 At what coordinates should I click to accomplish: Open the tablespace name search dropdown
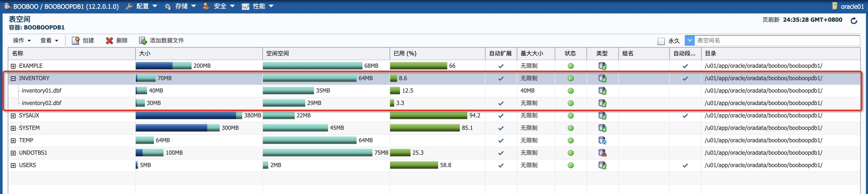pyautogui.click(x=690, y=41)
